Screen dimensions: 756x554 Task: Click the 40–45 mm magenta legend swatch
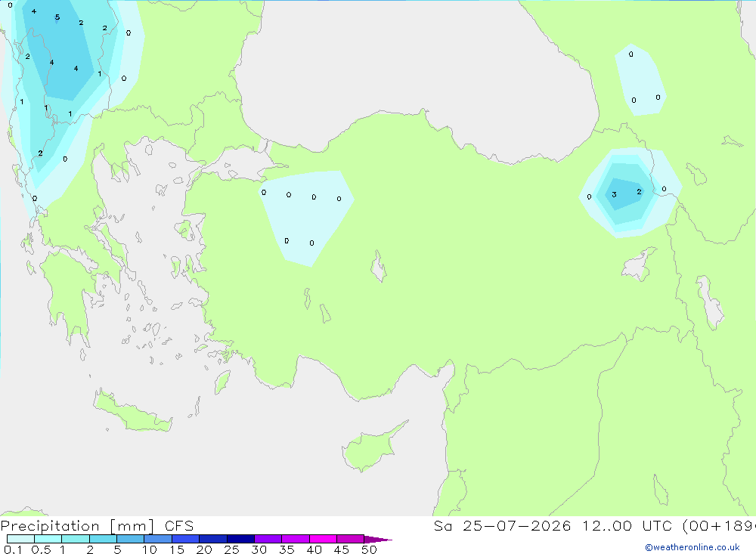tap(323, 539)
